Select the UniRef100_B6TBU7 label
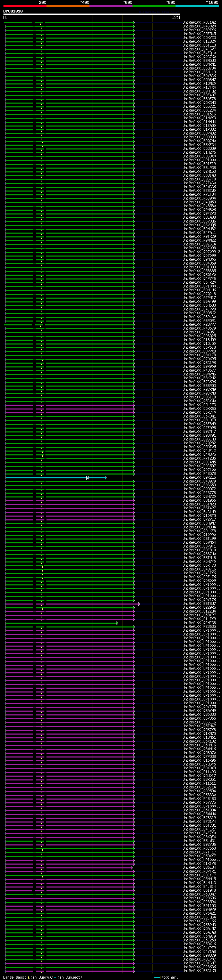The width and height of the screenshot is (222, 980). (199, 604)
